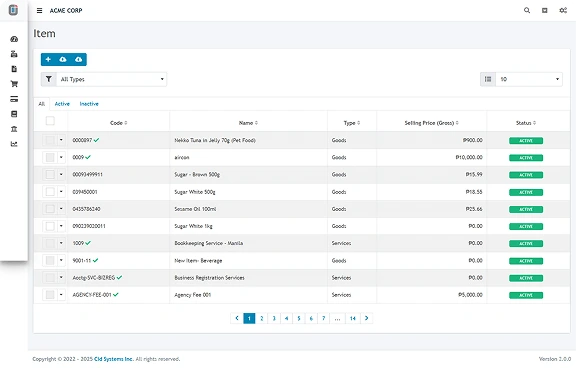Image resolution: width=576 pixels, height=368 pixels.
Task: Open the rows-per-page dropdown showing 10
Action: [x=529, y=79]
